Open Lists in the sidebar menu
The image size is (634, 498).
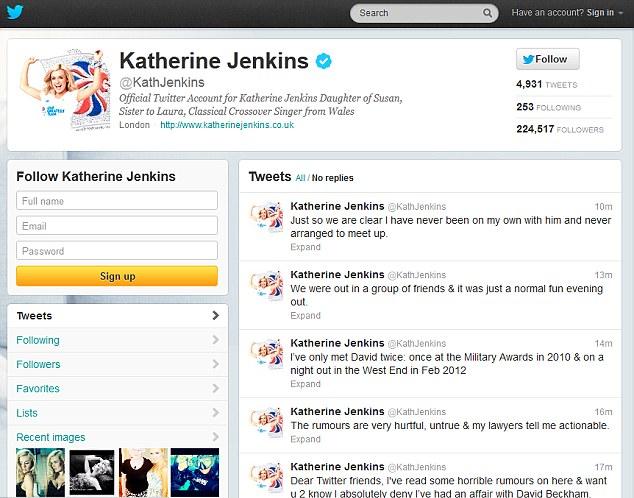(x=118, y=413)
